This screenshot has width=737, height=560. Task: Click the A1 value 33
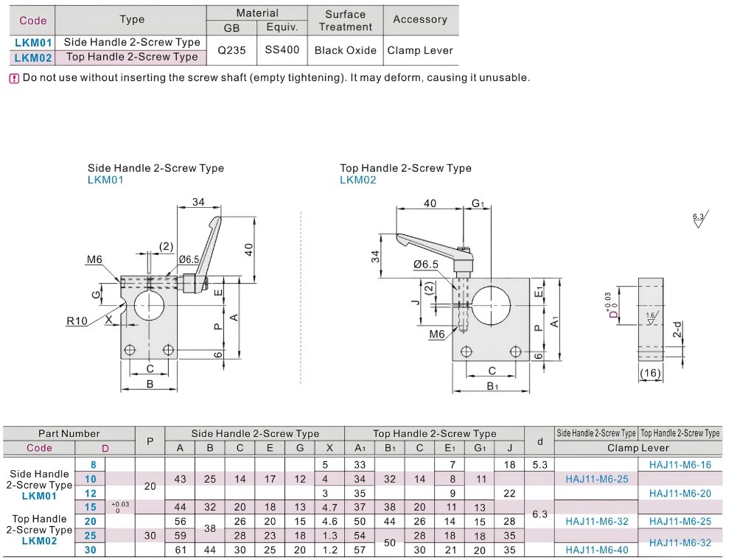coord(360,465)
